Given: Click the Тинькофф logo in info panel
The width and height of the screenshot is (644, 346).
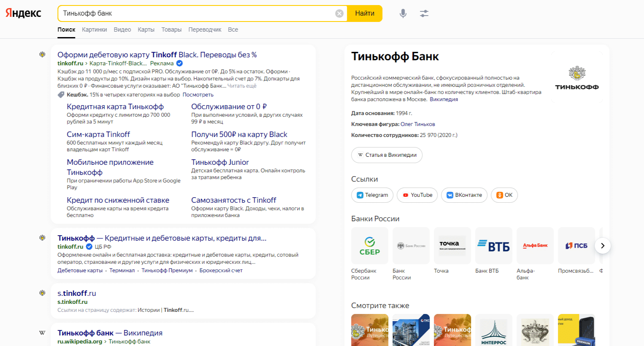Looking at the screenshot, I should [577, 78].
